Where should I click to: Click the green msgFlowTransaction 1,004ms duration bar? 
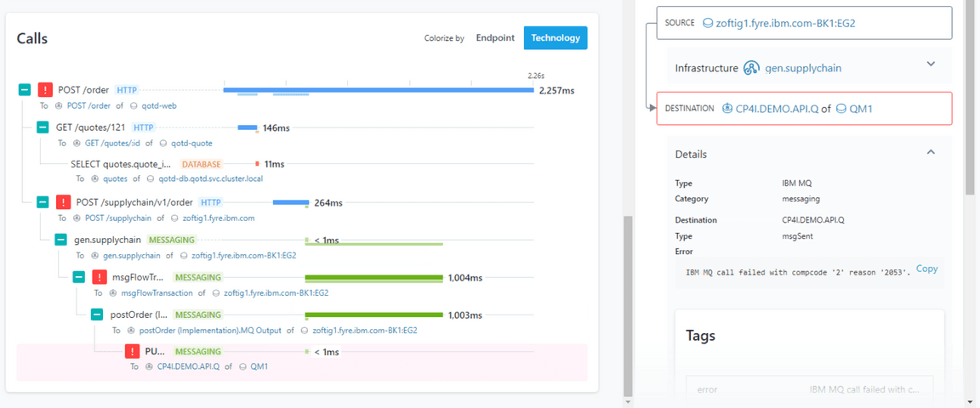(373, 278)
